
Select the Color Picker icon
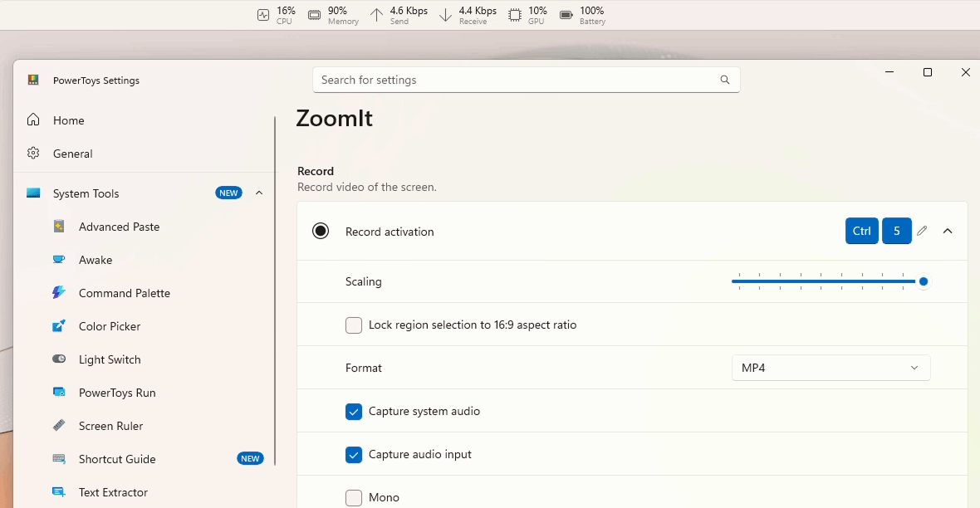pyautogui.click(x=59, y=325)
